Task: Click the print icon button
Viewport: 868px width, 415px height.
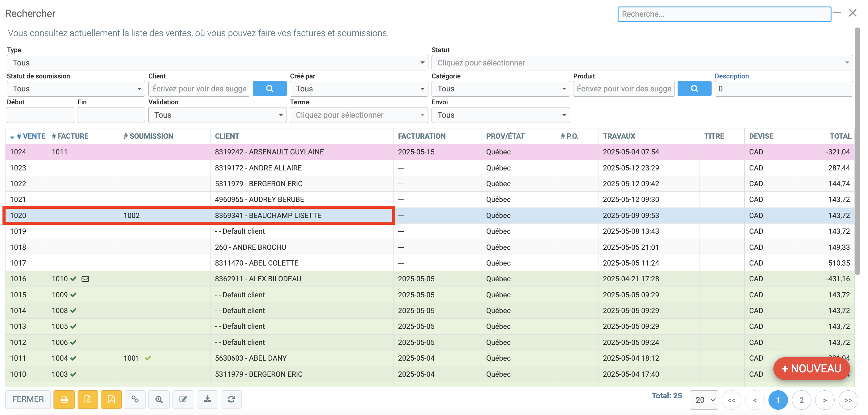Action: click(x=64, y=400)
